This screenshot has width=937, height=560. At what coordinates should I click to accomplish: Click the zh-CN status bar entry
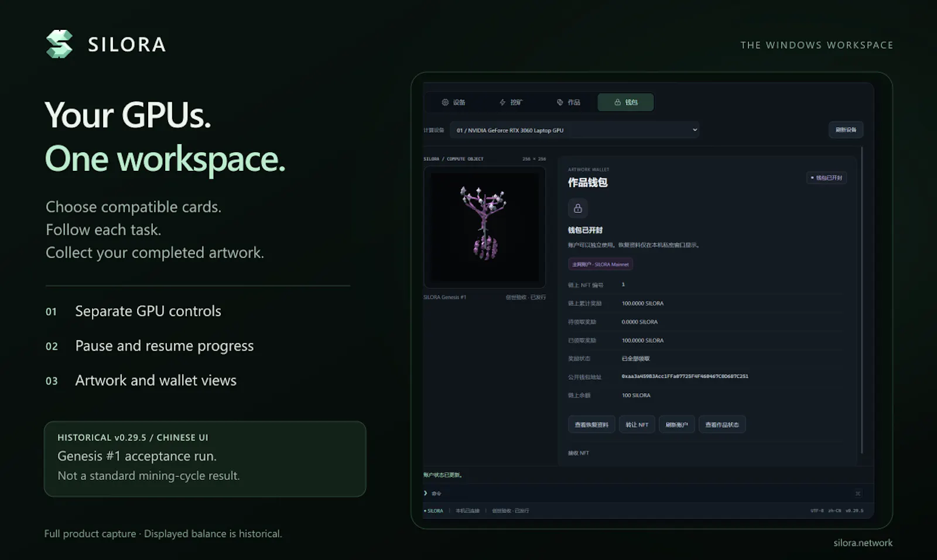tap(835, 511)
